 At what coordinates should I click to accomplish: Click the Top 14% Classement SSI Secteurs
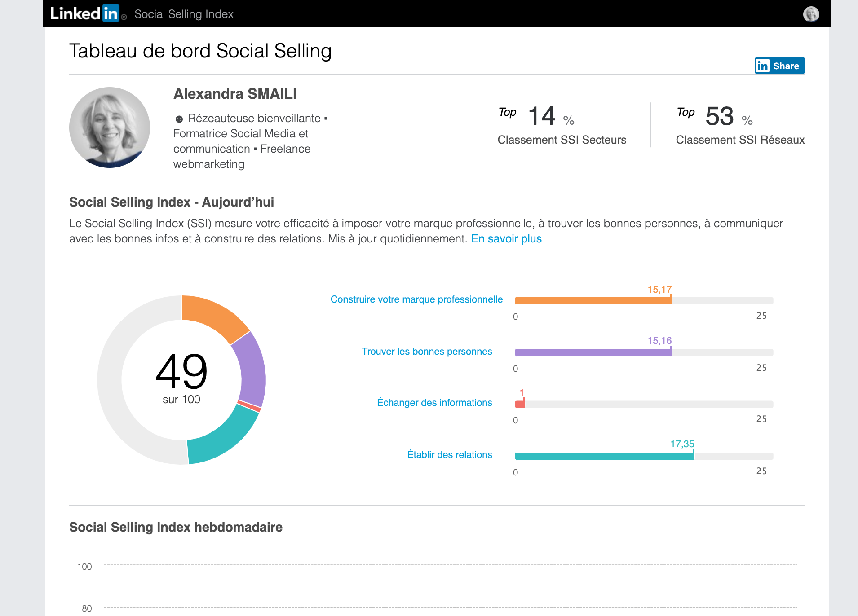click(x=562, y=125)
